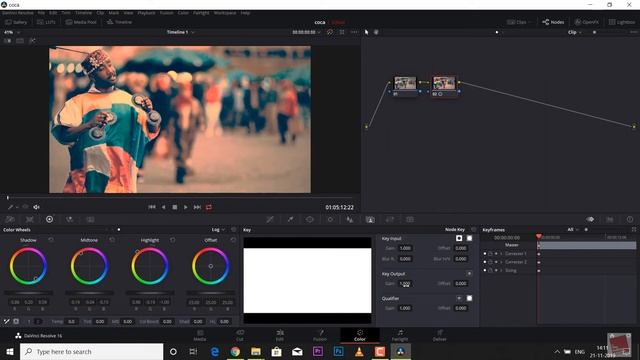
Task: Open the Gallery panel
Action: [x=16, y=22]
